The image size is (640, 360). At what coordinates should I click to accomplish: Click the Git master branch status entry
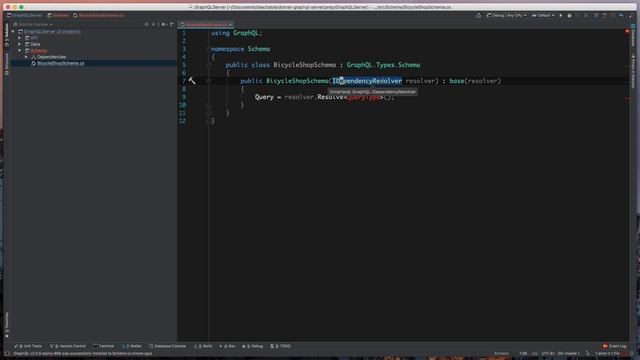pyautogui.click(x=569, y=353)
